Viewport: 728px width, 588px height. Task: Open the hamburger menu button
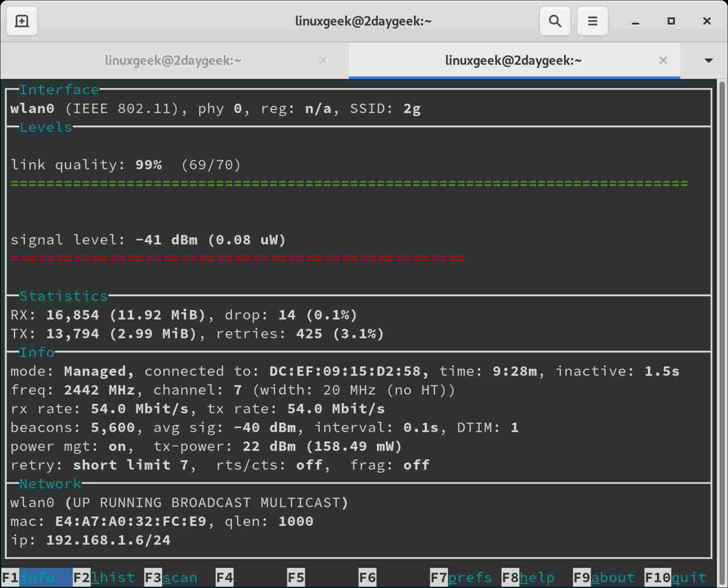(x=592, y=21)
